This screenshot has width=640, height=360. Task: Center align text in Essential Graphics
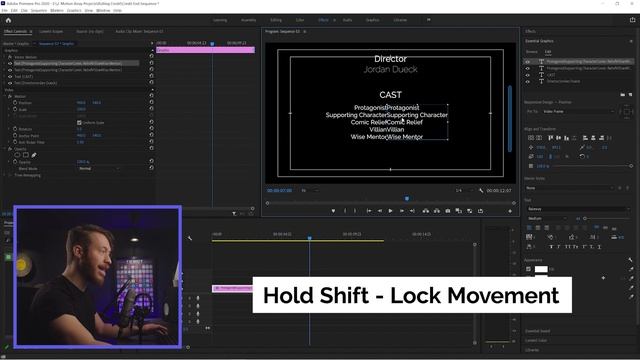pos(538,228)
